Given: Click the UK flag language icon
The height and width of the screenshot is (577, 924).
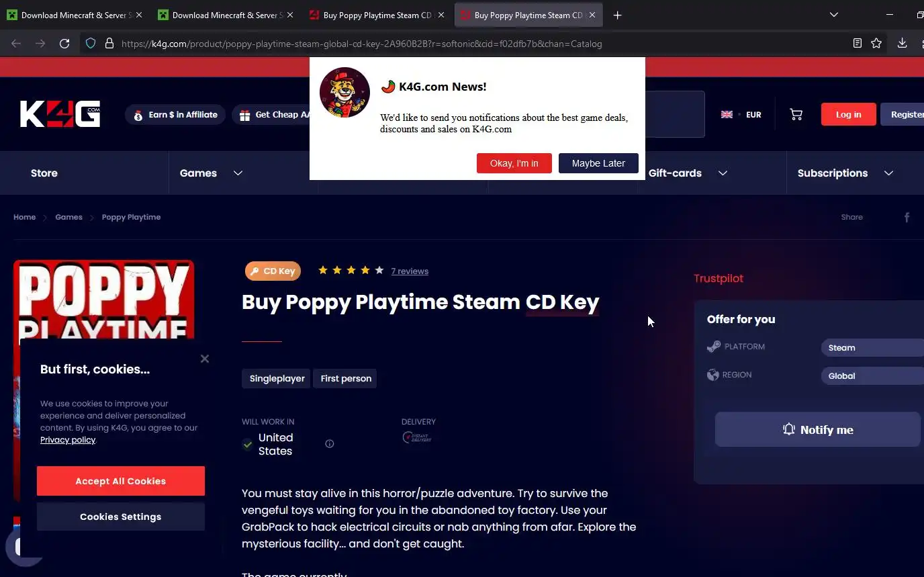Looking at the screenshot, I should tap(727, 114).
